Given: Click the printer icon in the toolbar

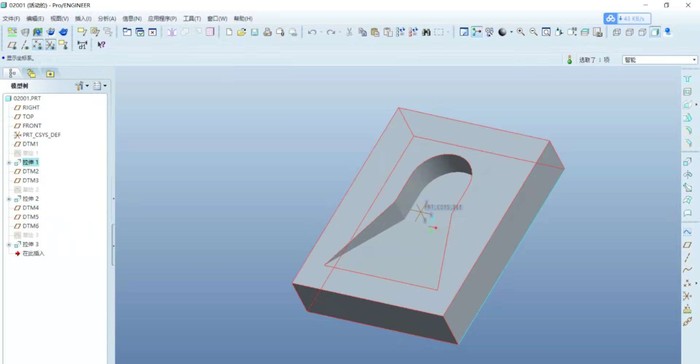Looking at the screenshot, I should (267, 32).
